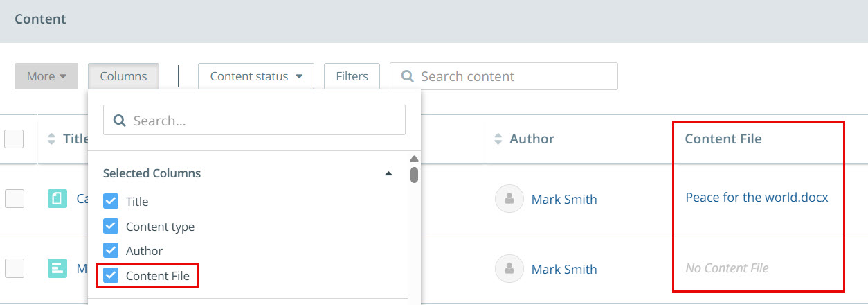Click the teal document icon in first row
Screen dimensions: 868x305
[x=57, y=199]
